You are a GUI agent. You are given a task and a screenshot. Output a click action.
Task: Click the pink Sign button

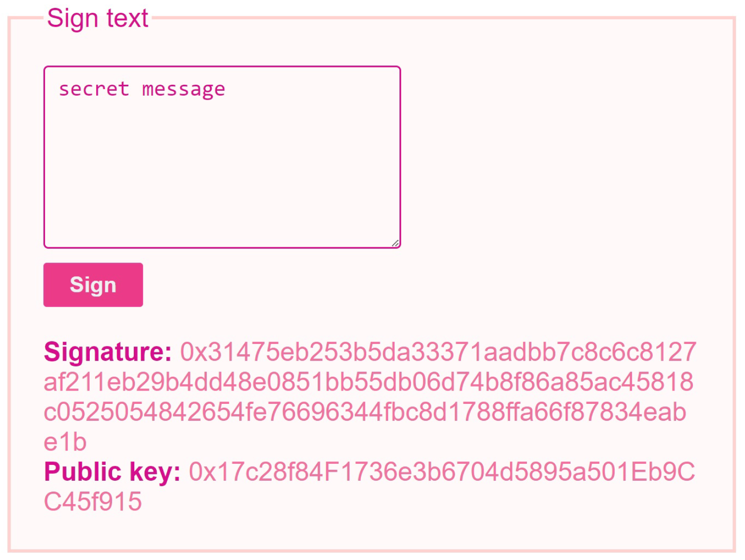point(93,285)
